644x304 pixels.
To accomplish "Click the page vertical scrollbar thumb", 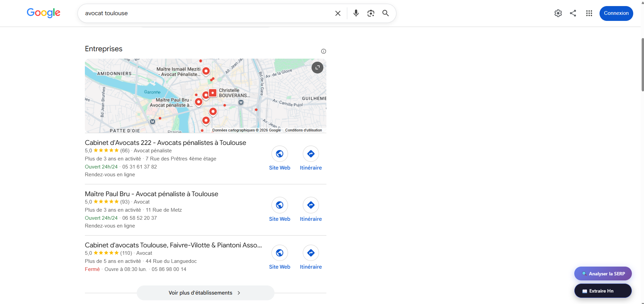I will (x=642, y=64).
